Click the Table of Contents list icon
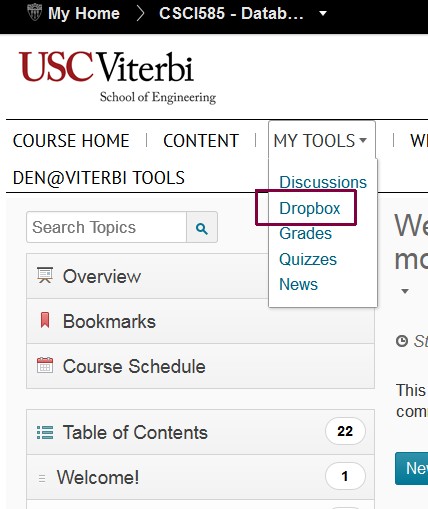Screen dimensions: 428x509 click(x=45, y=432)
